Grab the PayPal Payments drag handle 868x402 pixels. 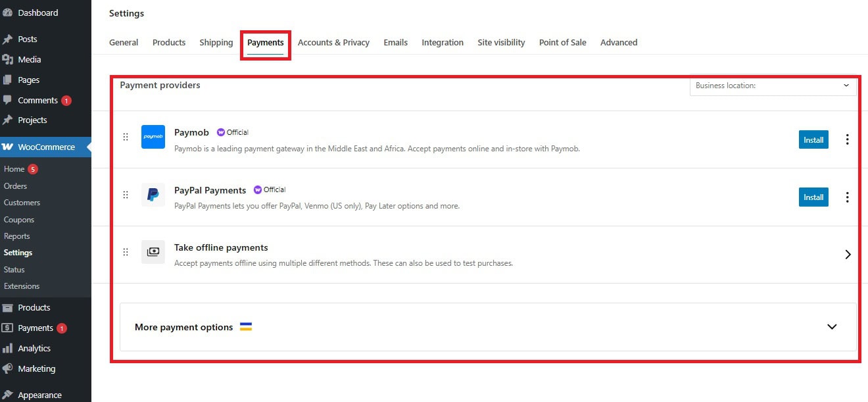126,195
